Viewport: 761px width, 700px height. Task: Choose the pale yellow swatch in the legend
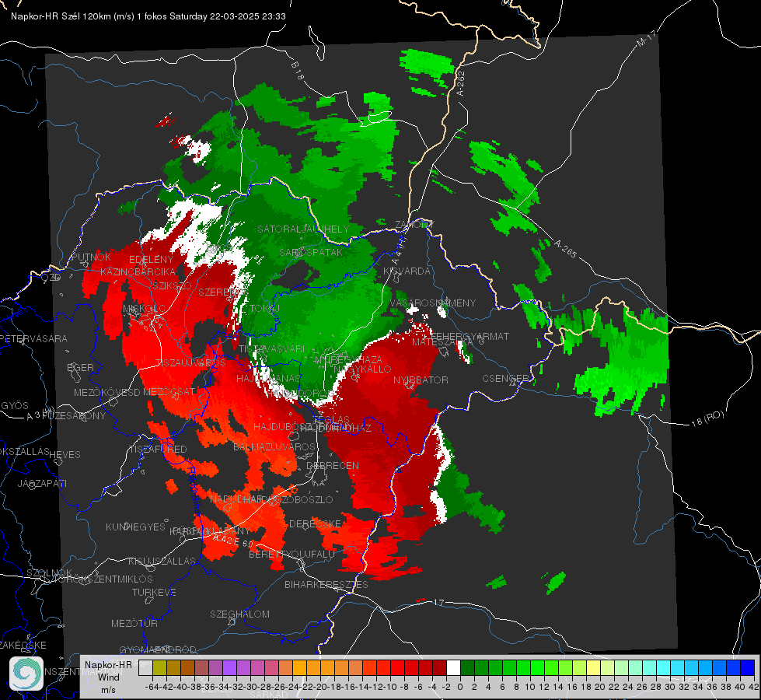pos(594,668)
